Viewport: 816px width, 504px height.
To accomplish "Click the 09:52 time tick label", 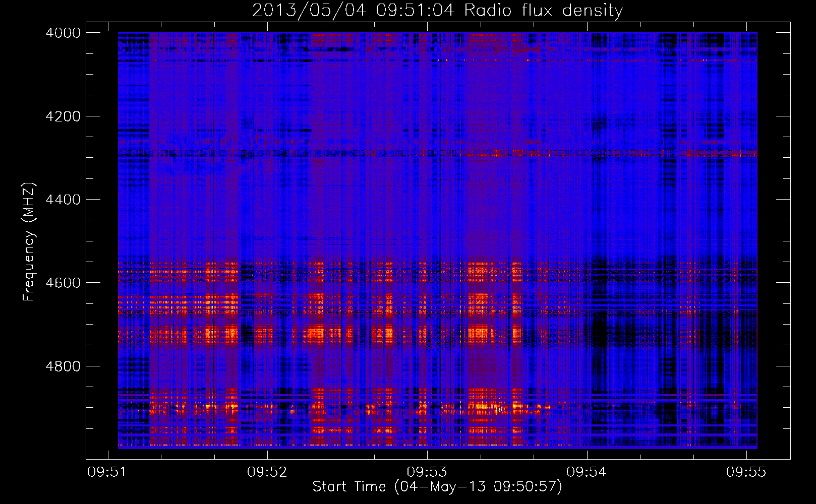I will pyautogui.click(x=267, y=472).
